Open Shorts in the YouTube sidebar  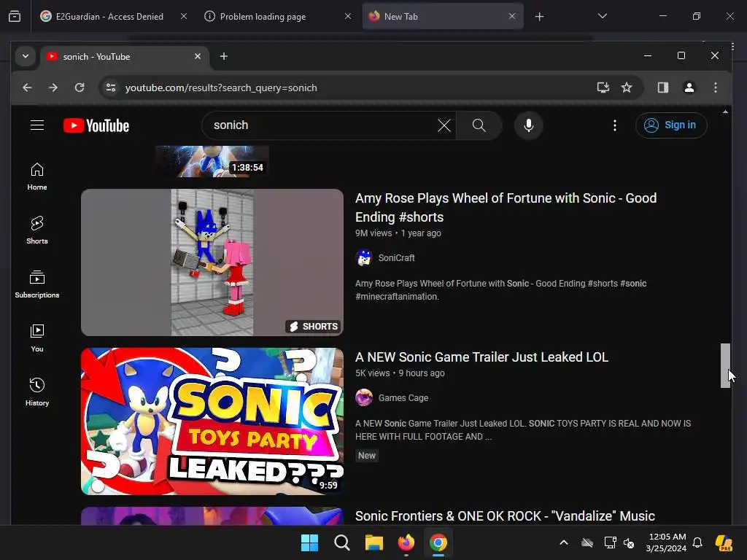click(37, 230)
